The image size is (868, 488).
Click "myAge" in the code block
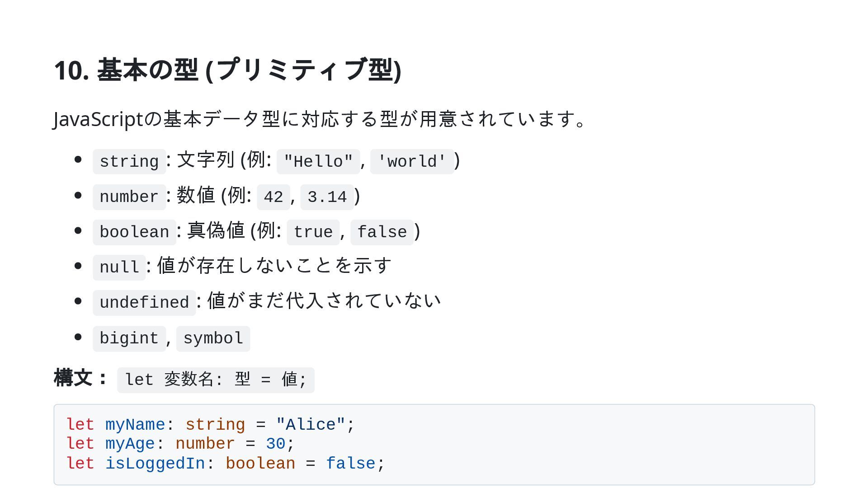click(130, 444)
